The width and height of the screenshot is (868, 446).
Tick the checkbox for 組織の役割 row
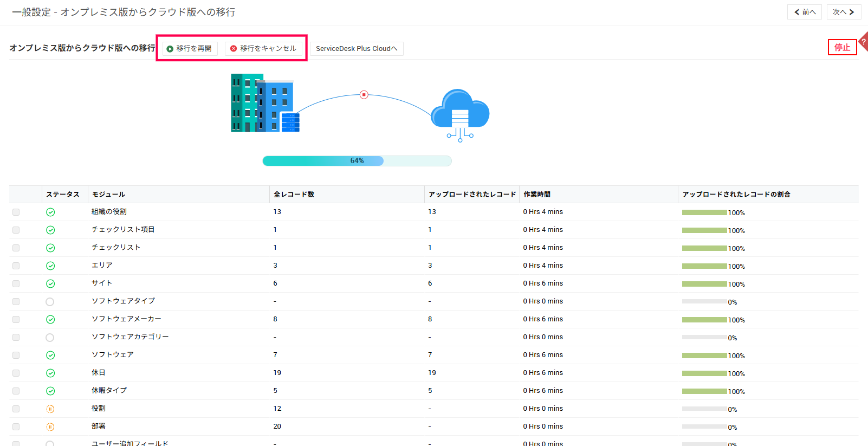16,212
